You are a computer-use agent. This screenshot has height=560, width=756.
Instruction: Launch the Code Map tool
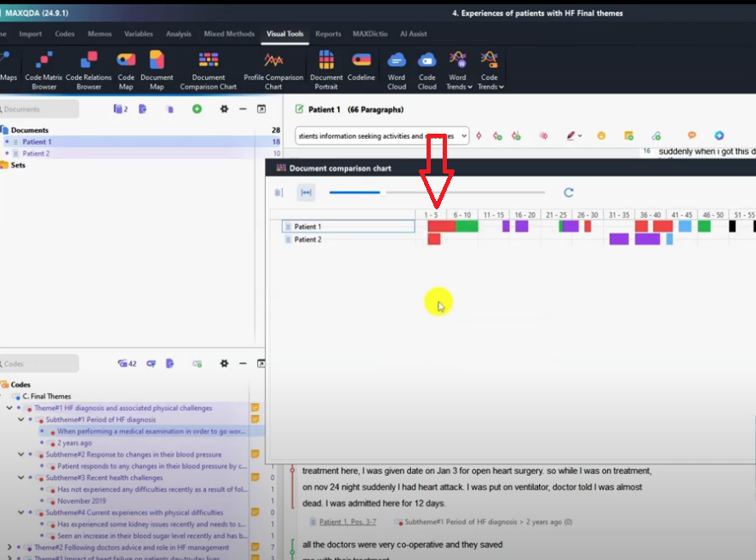click(126, 71)
